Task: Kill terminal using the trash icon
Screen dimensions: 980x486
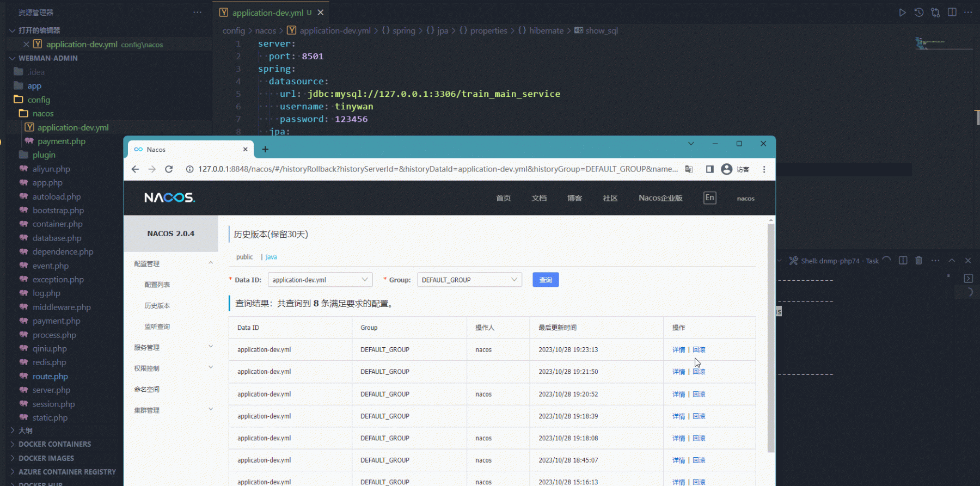Action: click(918, 261)
